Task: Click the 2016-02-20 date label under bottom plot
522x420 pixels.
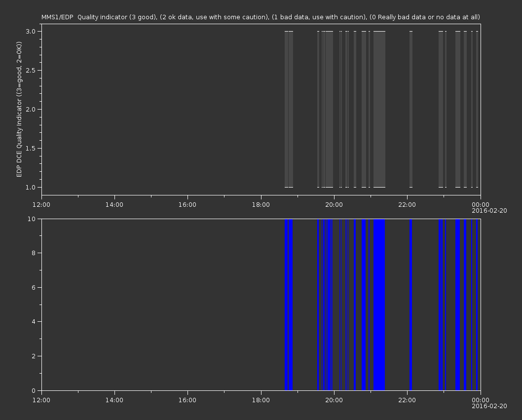Action: [x=489, y=406]
